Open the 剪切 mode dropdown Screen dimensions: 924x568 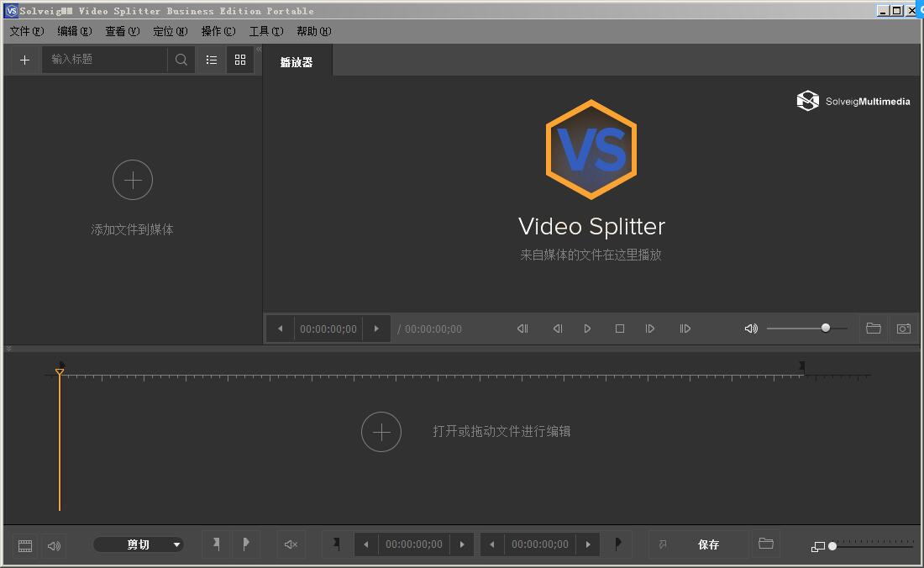tap(139, 545)
